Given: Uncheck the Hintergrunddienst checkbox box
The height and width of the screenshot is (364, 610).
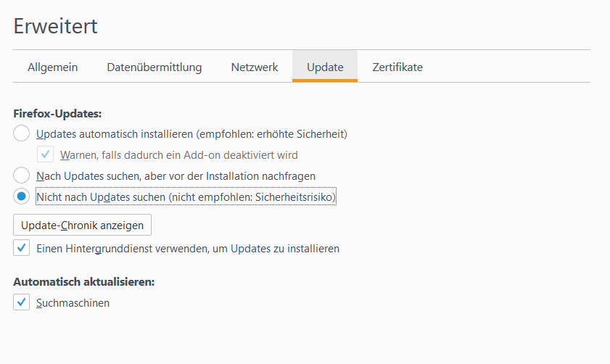Looking at the screenshot, I should pos(21,248).
